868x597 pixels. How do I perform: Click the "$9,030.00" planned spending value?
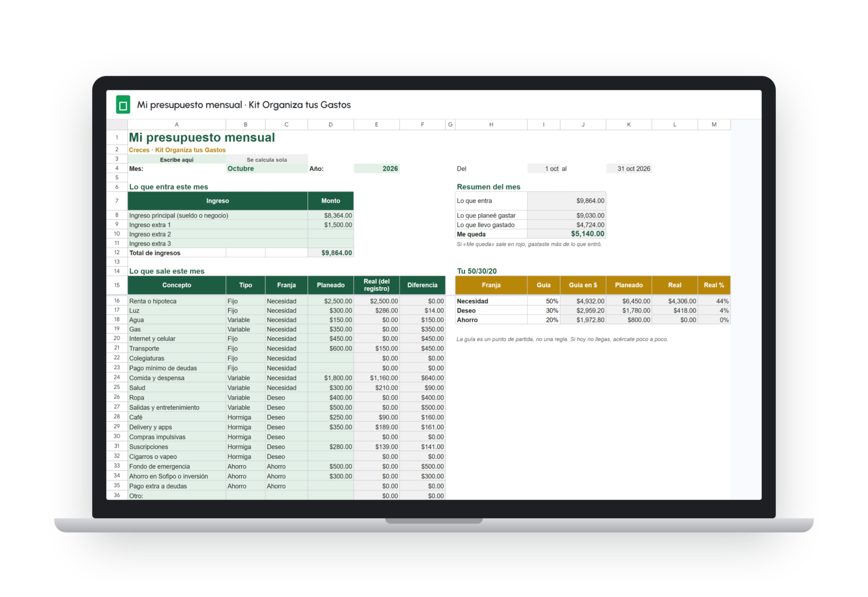567,215
